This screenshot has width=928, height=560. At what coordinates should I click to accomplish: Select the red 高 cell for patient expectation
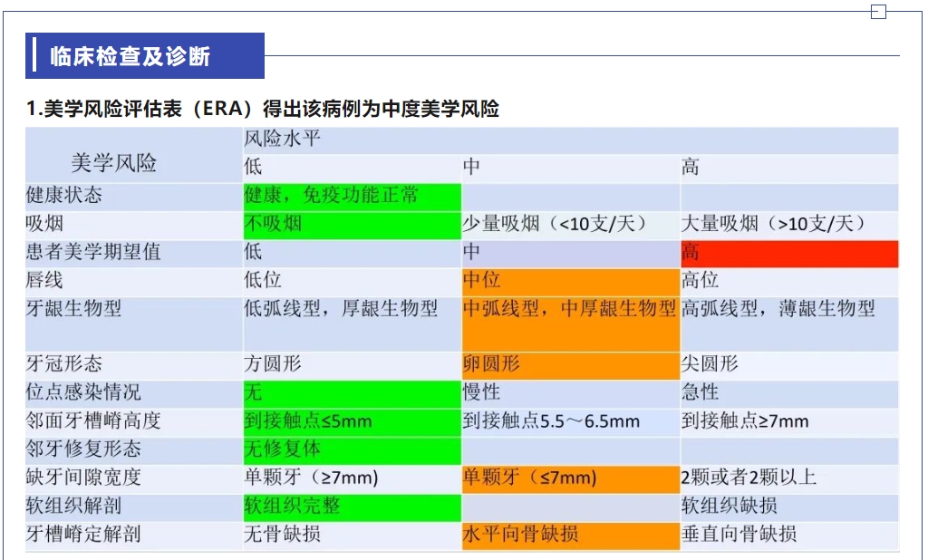[788, 253]
